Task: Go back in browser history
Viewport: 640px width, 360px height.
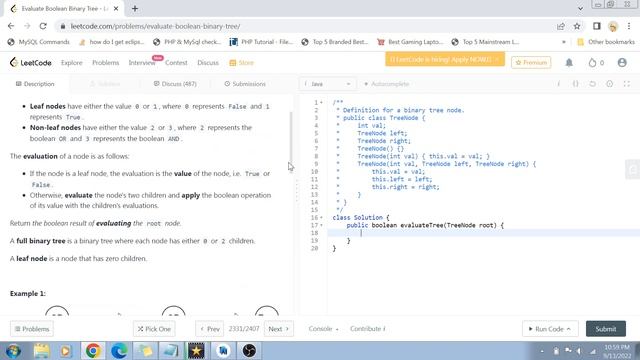Action: pyautogui.click(x=11, y=26)
